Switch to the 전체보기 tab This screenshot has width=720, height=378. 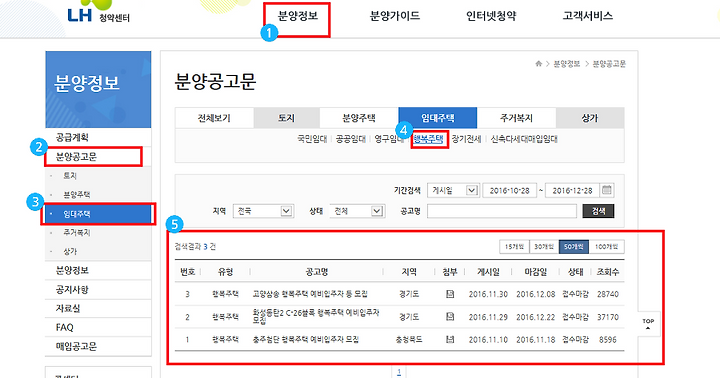tap(214, 118)
